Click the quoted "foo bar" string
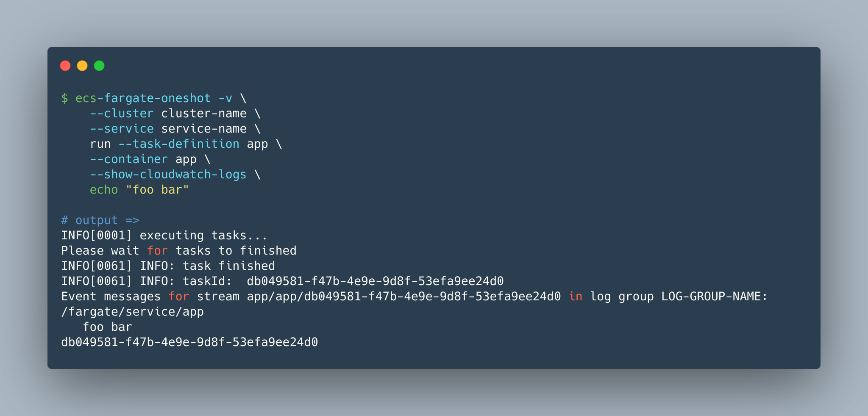Viewport: 868px width, 416px height. (x=157, y=190)
